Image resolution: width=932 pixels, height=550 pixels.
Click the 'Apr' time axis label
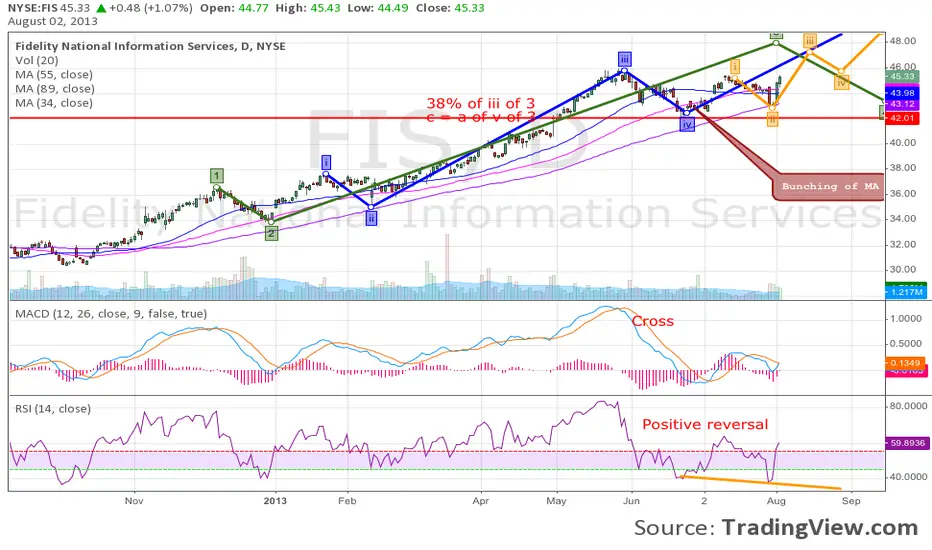(x=480, y=501)
